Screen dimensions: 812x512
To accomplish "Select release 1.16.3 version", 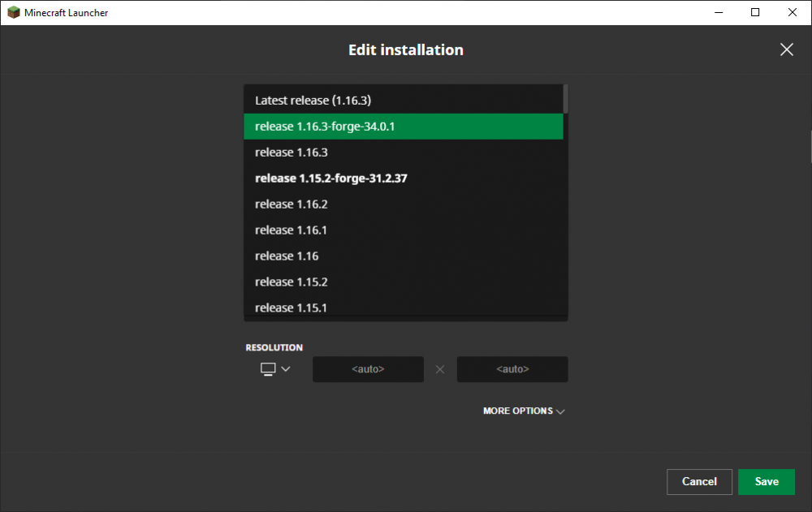I will [291, 153].
